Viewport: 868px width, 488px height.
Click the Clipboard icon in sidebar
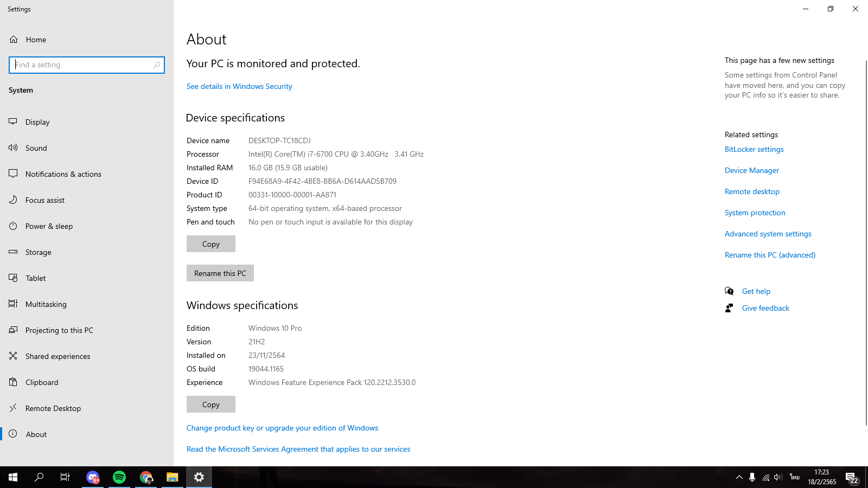tap(13, 382)
